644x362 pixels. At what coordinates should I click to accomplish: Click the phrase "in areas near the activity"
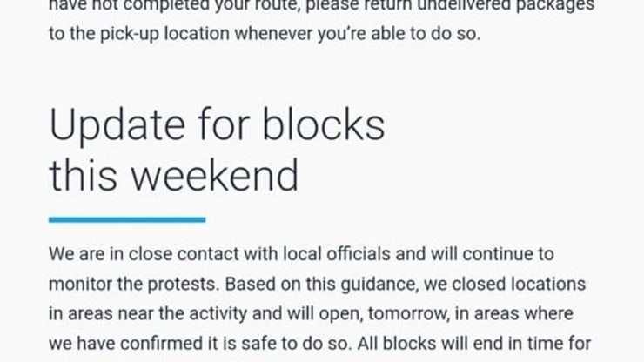148,314
